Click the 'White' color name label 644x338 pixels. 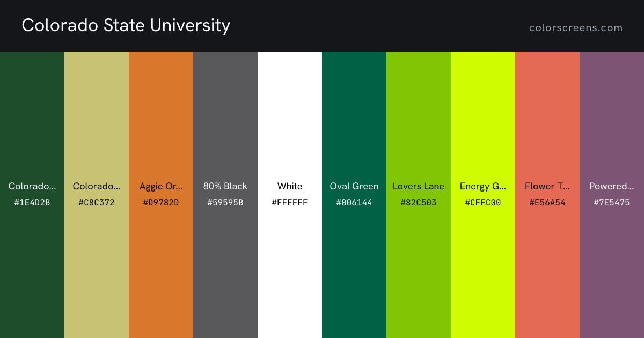[x=290, y=186]
